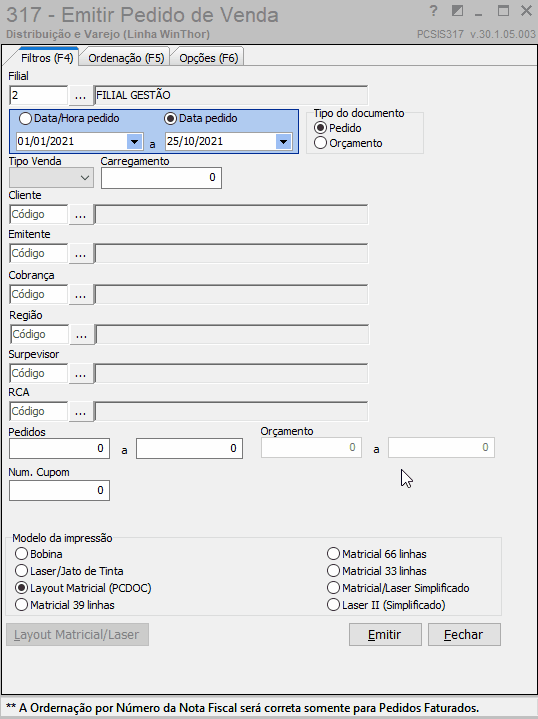Open Cliente search ellipsis button
538x719 pixels.
(80, 215)
